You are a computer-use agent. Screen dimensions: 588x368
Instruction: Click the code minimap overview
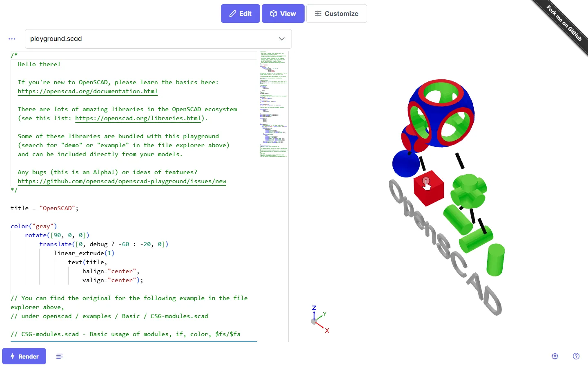[x=274, y=105]
